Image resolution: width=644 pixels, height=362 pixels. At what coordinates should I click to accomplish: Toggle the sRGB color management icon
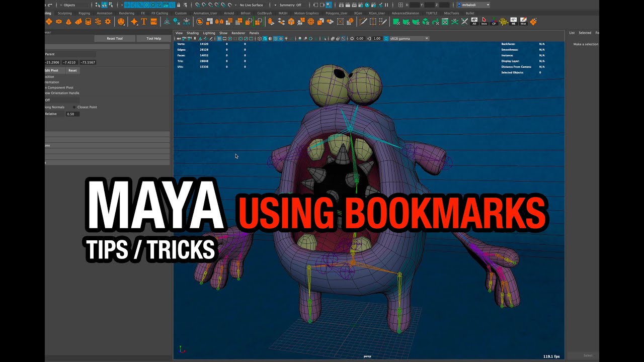[x=386, y=38]
